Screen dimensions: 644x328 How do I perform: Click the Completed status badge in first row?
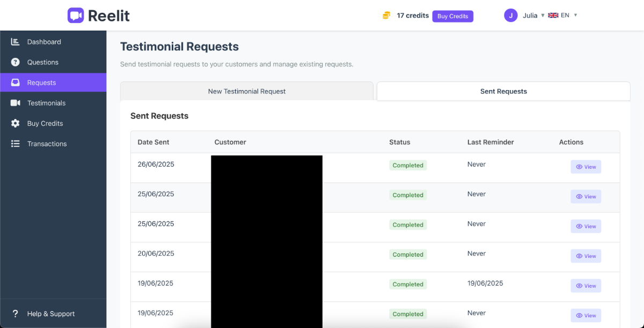[x=408, y=166]
